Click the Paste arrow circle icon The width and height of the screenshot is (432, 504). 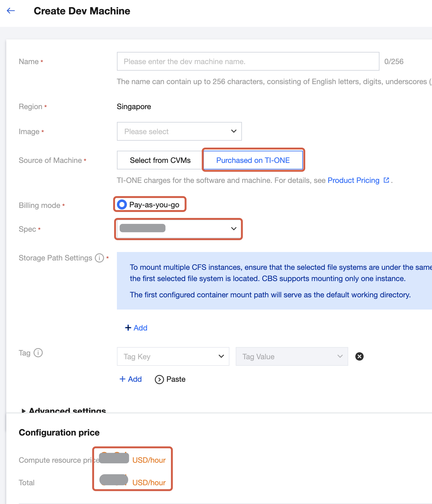coord(159,379)
